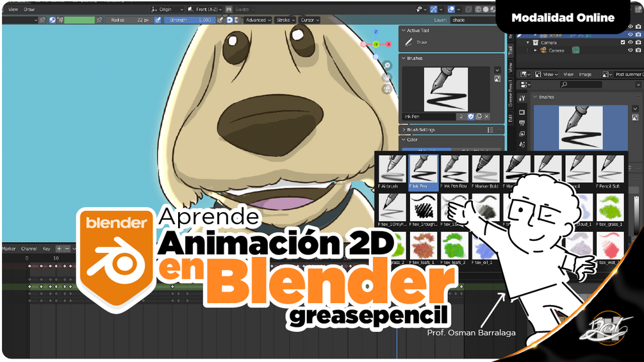644x362 pixels.
Task: Switch to solid viewport shading
Action: coord(486,9)
